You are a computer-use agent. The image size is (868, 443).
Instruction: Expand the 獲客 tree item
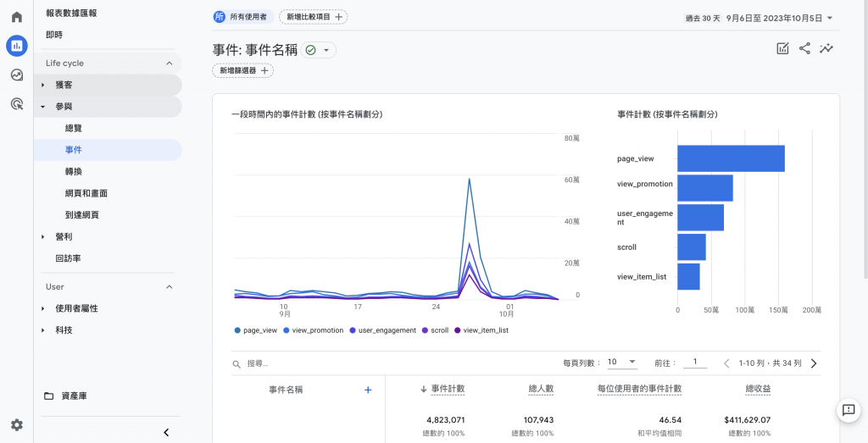[43, 85]
